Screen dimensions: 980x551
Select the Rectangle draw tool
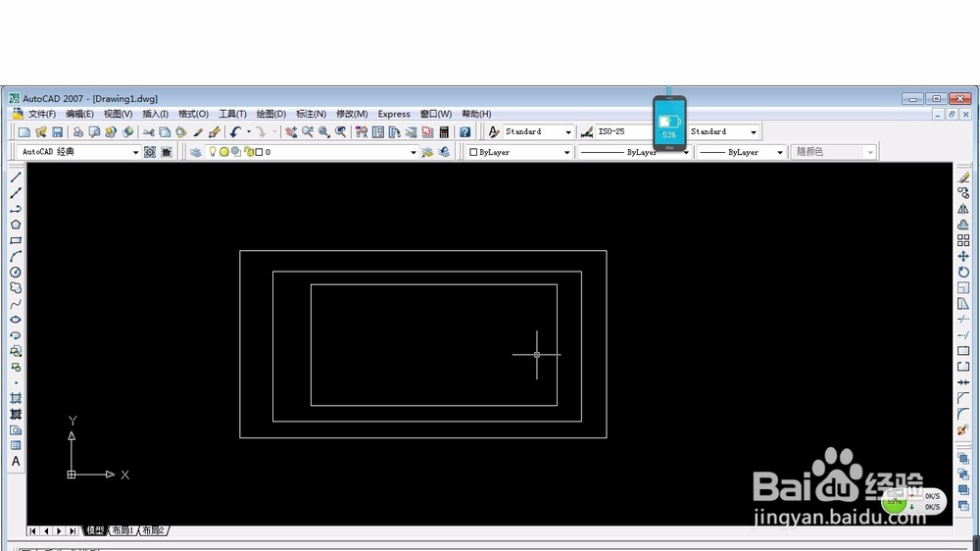[x=16, y=241]
